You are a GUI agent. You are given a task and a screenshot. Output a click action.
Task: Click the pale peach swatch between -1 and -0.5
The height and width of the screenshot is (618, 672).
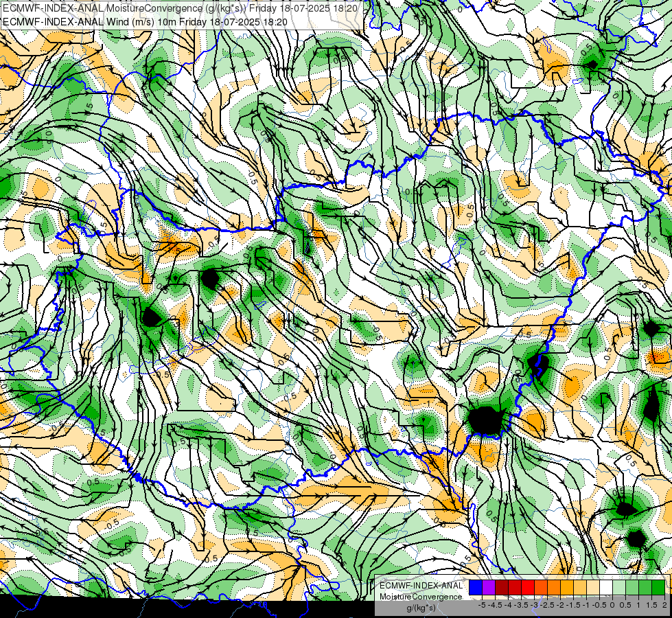(593, 587)
